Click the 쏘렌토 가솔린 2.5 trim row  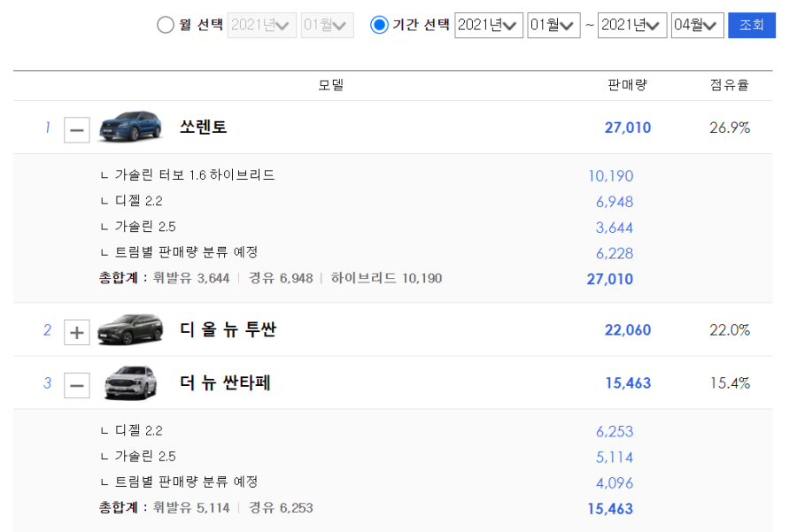pos(145,227)
